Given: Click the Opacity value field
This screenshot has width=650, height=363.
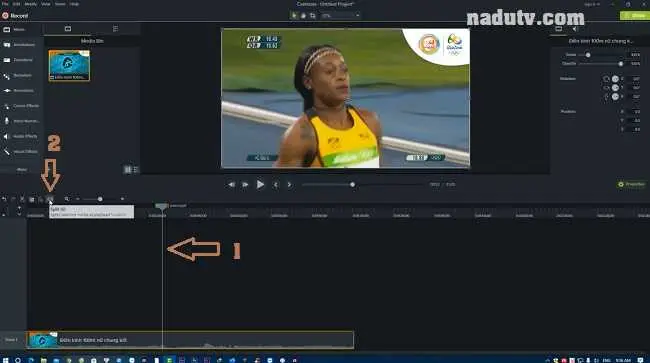Looking at the screenshot, I should [635, 64].
